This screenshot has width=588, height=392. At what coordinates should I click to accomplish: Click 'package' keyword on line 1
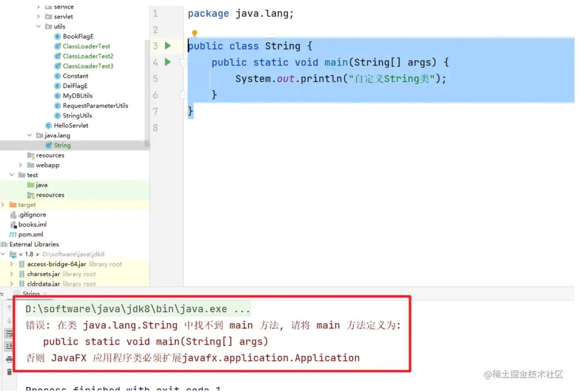[x=208, y=13]
